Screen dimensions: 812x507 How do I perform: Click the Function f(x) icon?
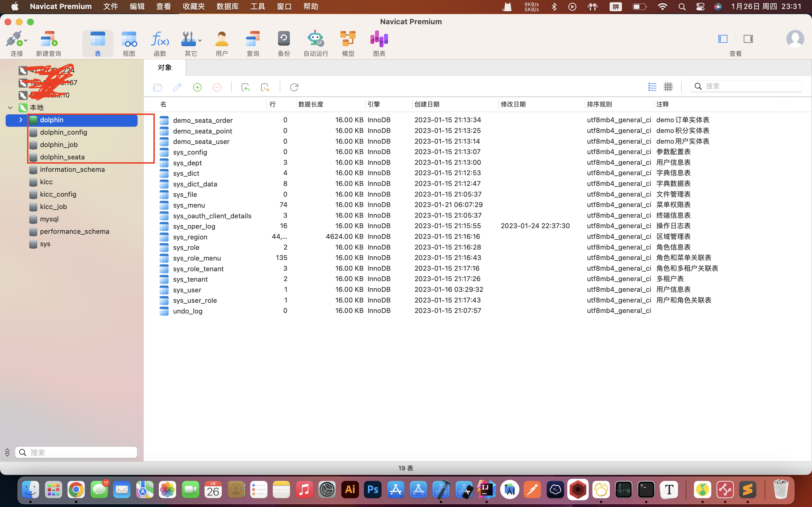tap(160, 39)
